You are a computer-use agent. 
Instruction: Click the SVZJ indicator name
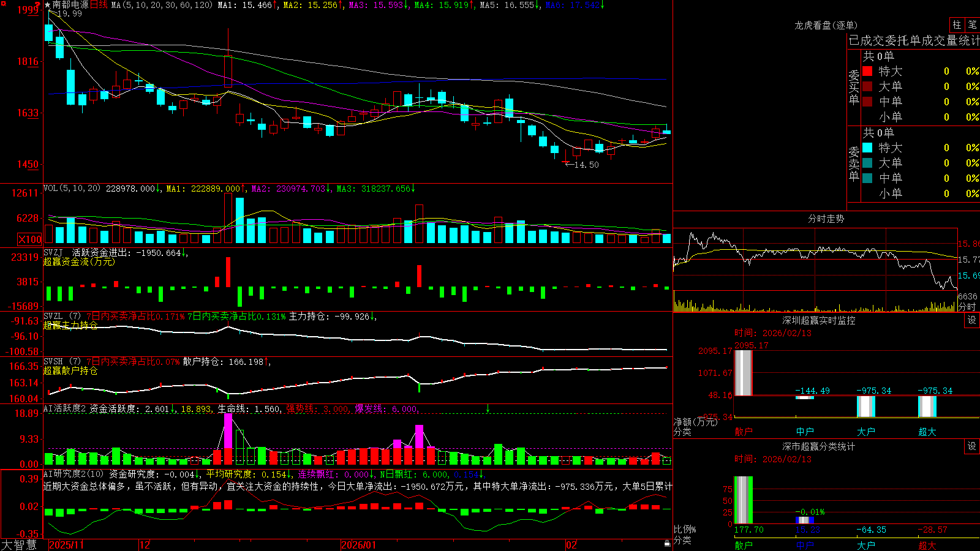tap(53, 252)
